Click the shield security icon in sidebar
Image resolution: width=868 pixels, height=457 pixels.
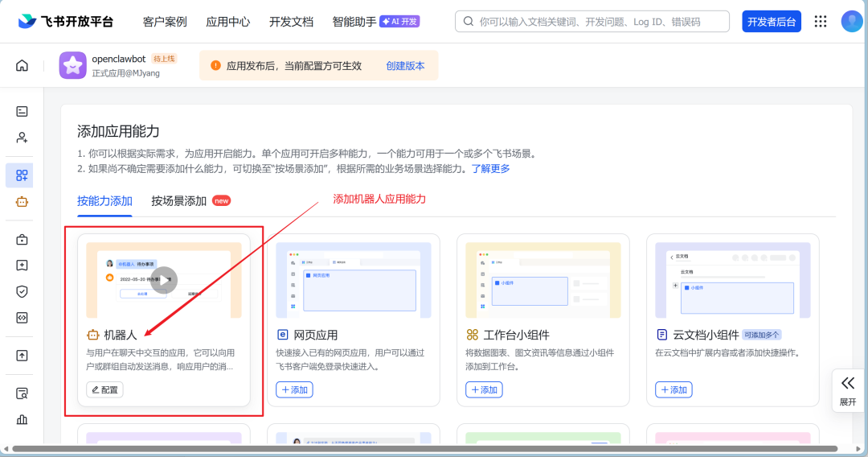pos(22,291)
